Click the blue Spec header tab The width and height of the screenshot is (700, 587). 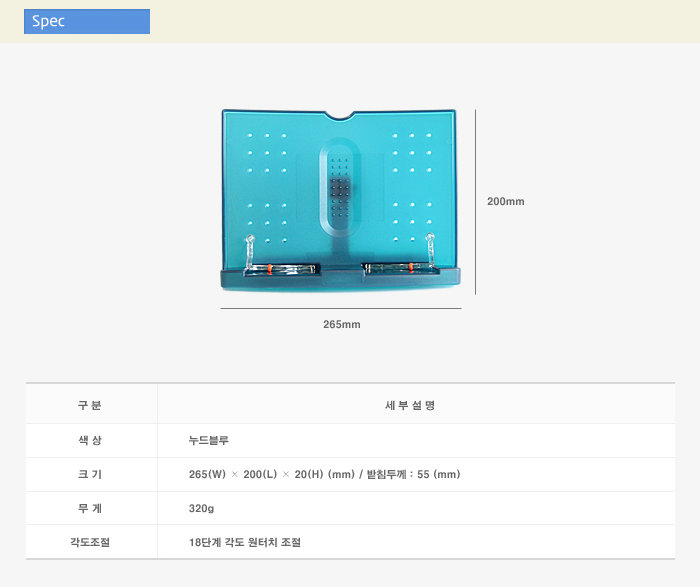87,21
